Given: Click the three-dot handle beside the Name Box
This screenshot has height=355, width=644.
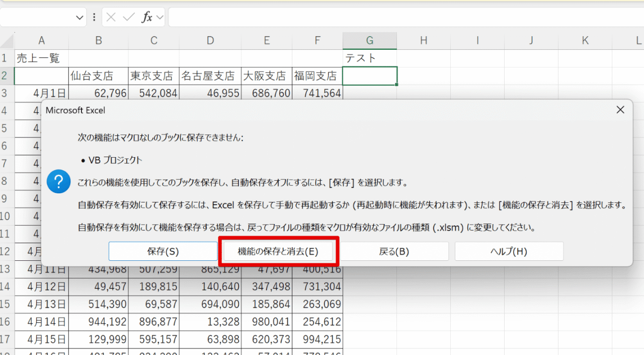Looking at the screenshot, I should point(94,17).
